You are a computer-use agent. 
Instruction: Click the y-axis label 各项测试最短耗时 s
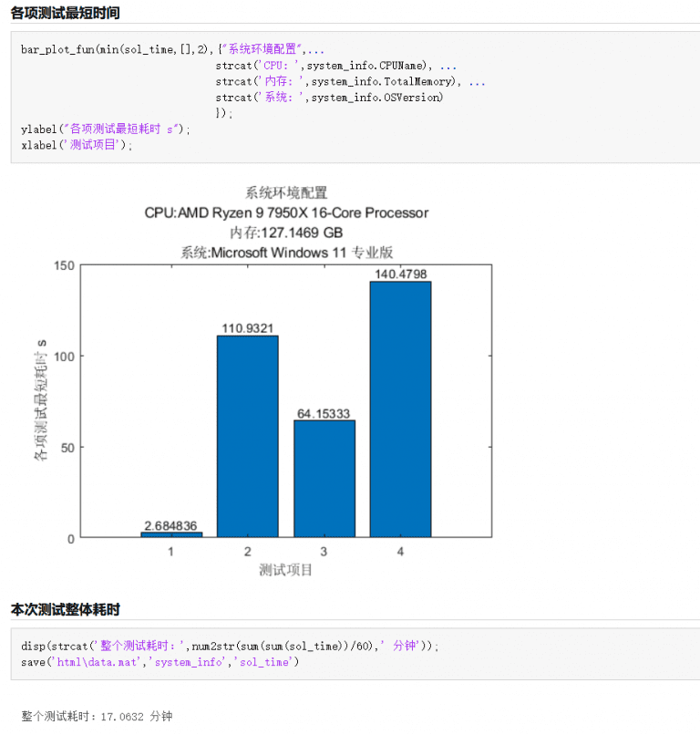pos(41,399)
